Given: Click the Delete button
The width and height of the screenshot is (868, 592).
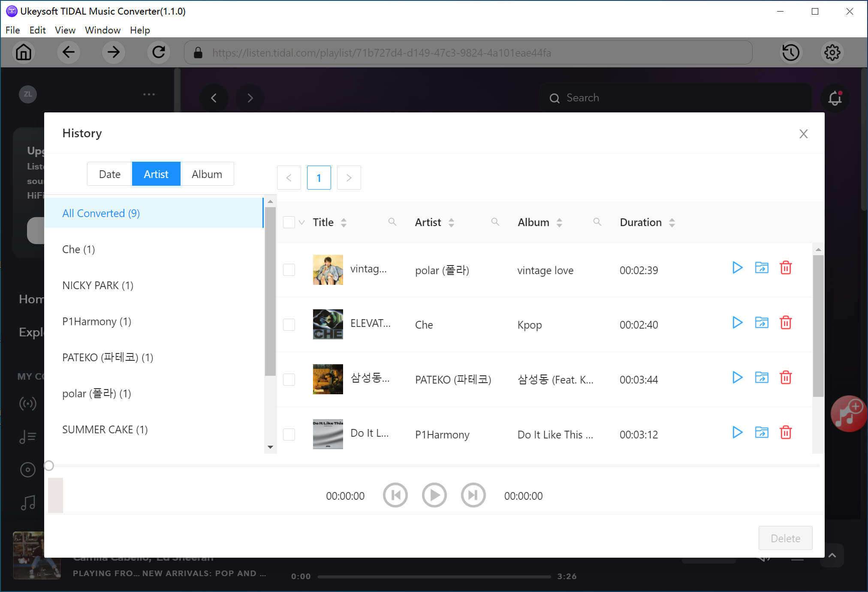Looking at the screenshot, I should tap(785, 538).
